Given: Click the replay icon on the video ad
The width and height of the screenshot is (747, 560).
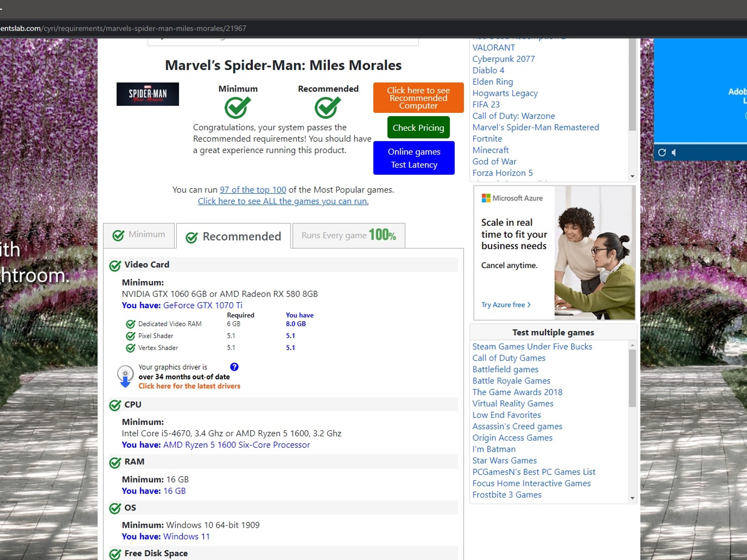Looking at the screenshot, I should [x=662, y=152].
